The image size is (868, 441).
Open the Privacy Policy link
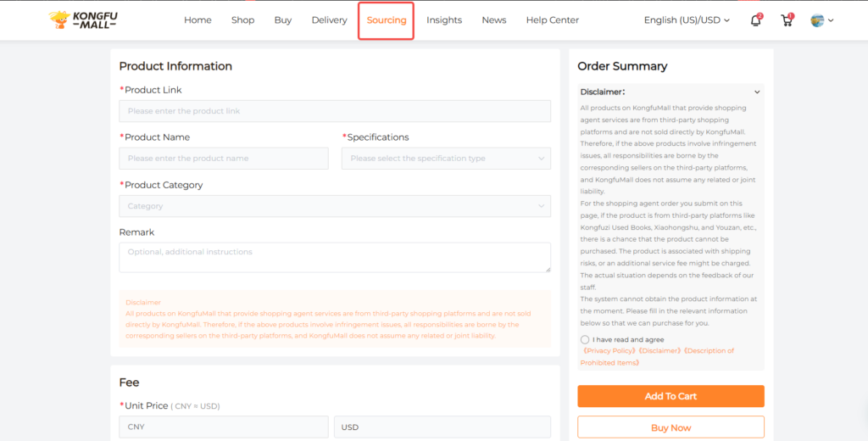click(x=609, y=350)
